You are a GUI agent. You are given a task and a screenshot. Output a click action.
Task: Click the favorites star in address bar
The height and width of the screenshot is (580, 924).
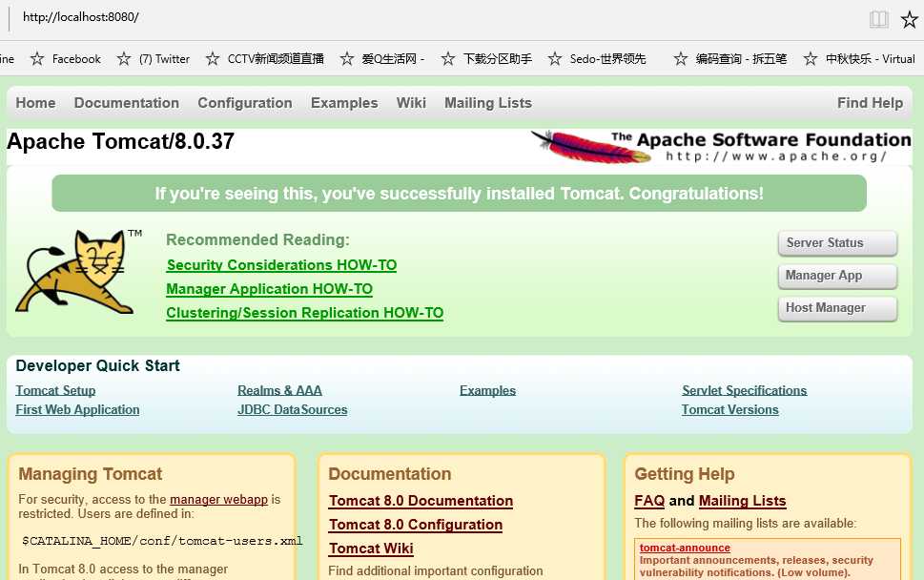[910, 19]
